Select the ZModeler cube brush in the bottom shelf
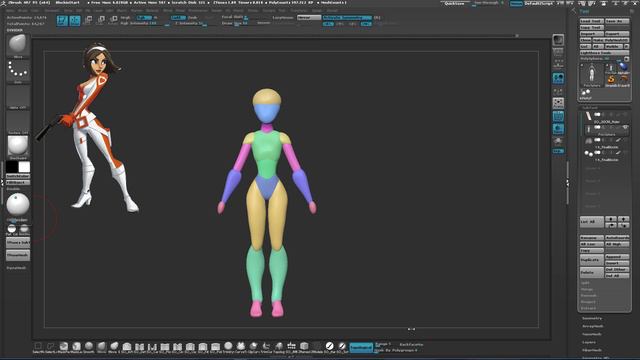Screen dimensions: 640x360 click(x=304, y=347)
